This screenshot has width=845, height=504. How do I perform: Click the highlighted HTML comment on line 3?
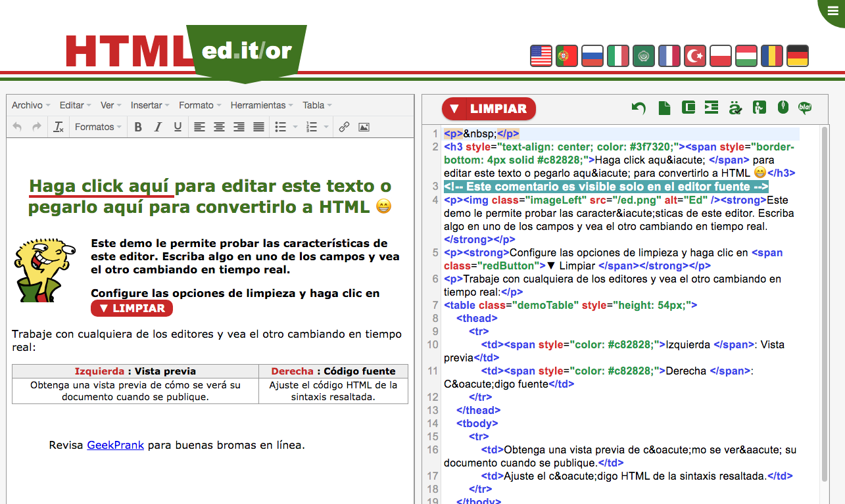click(606, 187)
